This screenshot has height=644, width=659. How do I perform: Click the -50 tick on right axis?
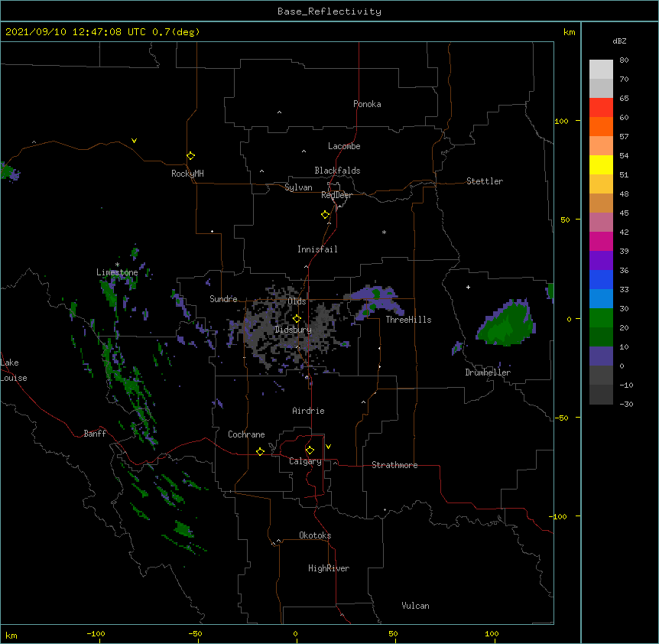pyautogui.click(x=561, y=418)
